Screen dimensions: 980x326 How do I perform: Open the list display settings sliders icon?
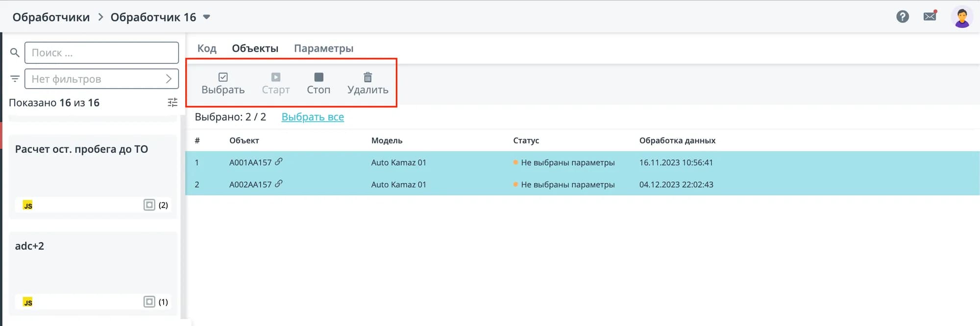(172, 102)
